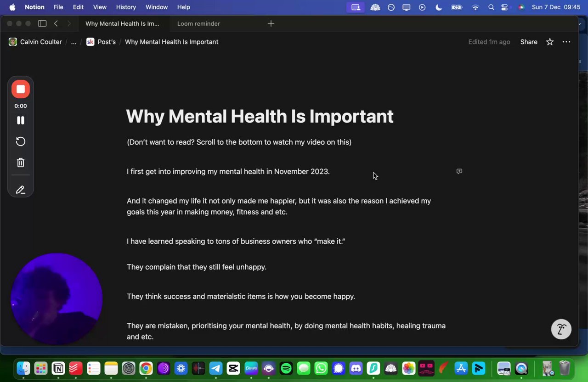Open App Store from the Dock
588x382 pixels.
coord(461,368)
